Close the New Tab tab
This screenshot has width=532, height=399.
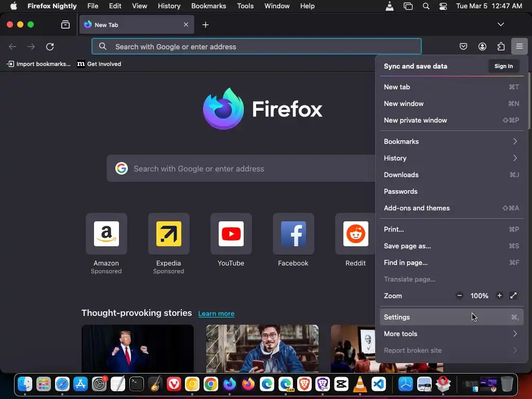coord(186,24)
